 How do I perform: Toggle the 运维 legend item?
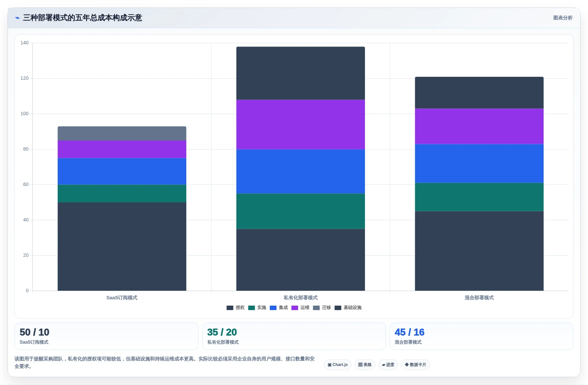click(300, 307)
